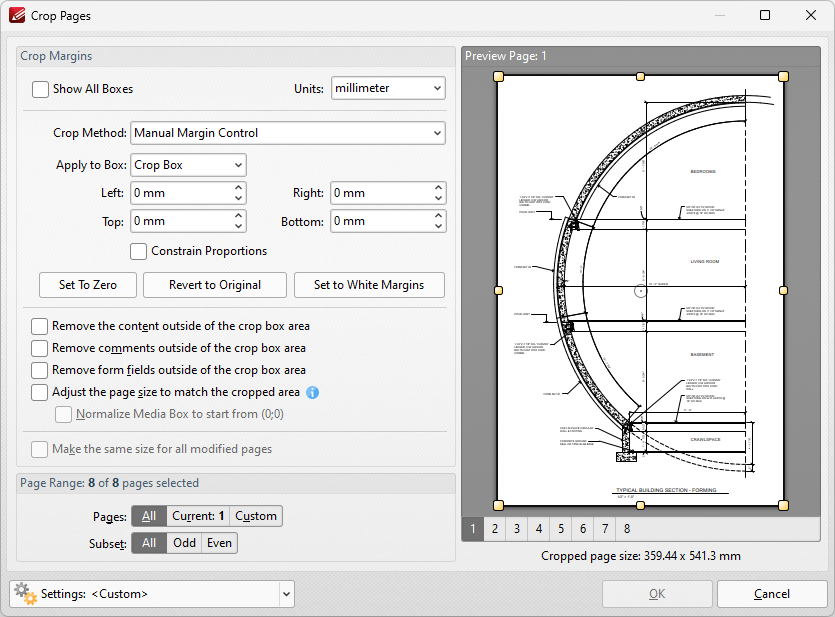Select Custom pages option

(256, 516)
